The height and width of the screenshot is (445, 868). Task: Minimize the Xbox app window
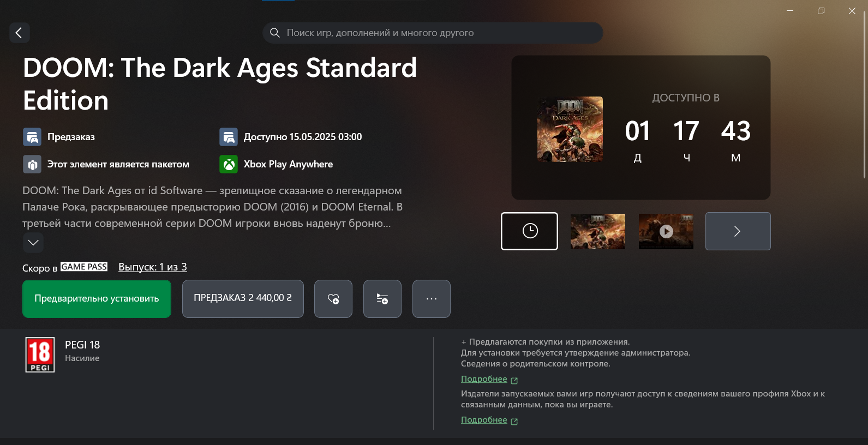click(x=790, y=11)
